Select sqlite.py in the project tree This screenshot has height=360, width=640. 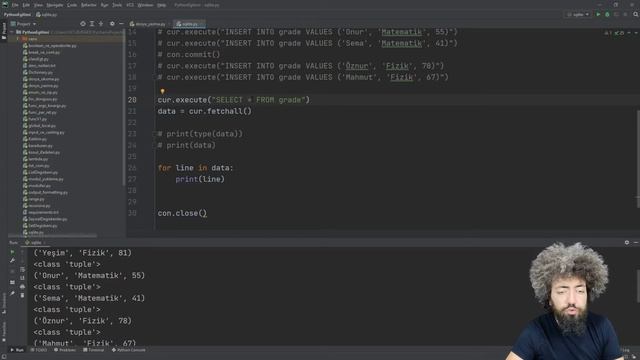click(33, 232)
